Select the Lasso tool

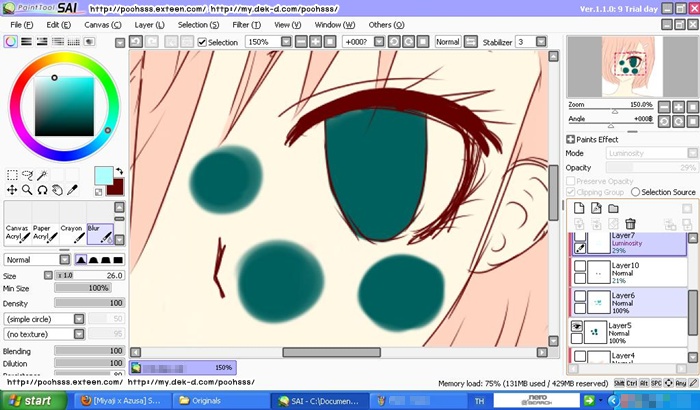coord(27,175)
